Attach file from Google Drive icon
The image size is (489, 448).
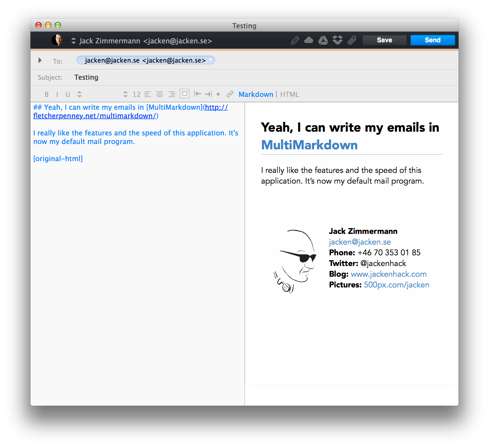pos(323,40)
